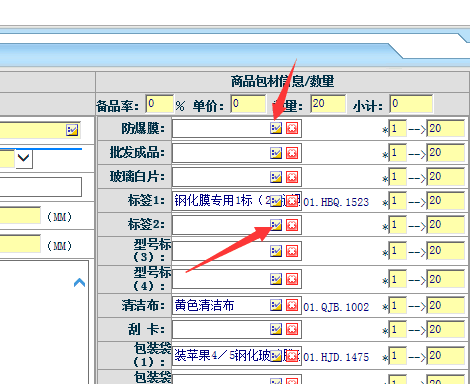This screenshot has height=384, width=470.
Task: Open the picker icon for 标签2 row
Action: click(276, 225)
